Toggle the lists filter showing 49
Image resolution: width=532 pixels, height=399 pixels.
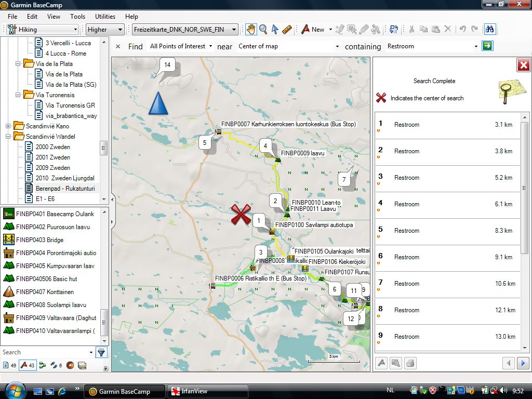point(9,365)
